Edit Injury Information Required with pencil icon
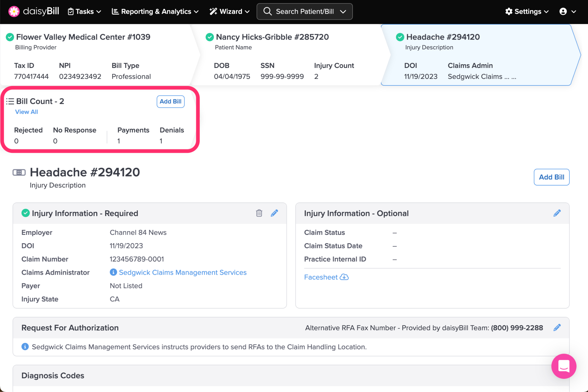The width and height of the screenshot is (588, 392). click(274, 213)
